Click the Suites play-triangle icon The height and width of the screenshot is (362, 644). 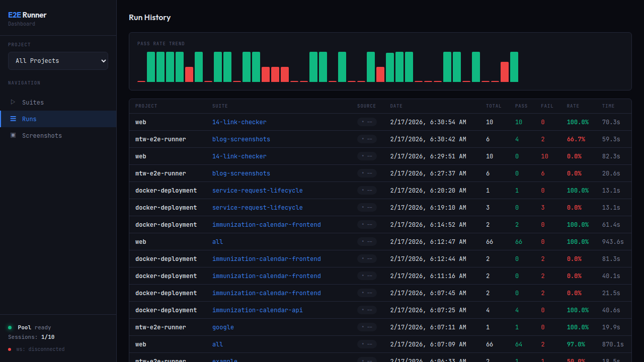[x=13, y=102]
